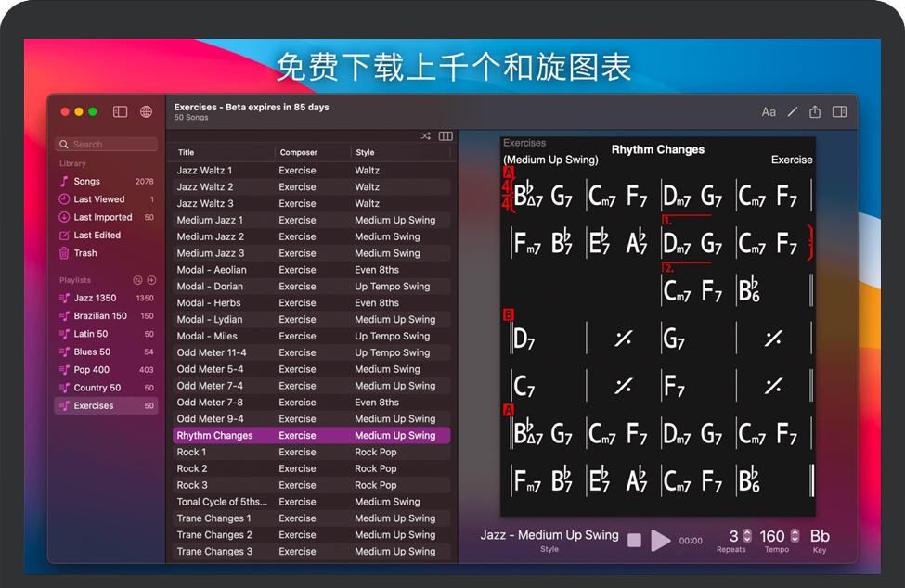905x588 pixels.
Task: Select the Rhythm Changes song row
Action: click(311, 435)
